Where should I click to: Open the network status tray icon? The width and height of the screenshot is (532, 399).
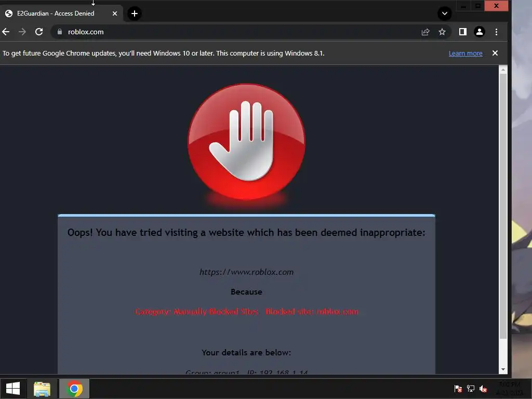coord(471,389)
